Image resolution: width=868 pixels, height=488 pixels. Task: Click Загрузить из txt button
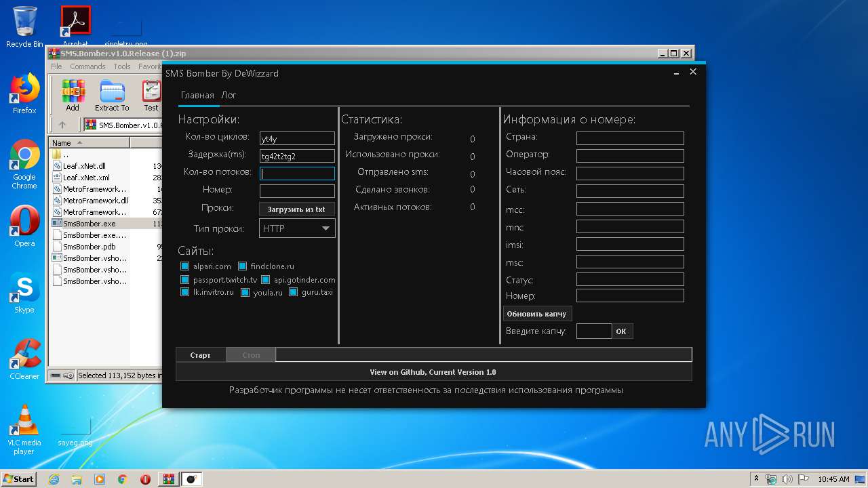point(296,209)
